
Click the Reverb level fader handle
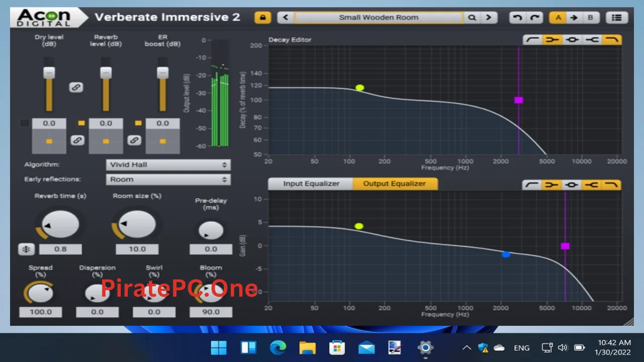106,72
